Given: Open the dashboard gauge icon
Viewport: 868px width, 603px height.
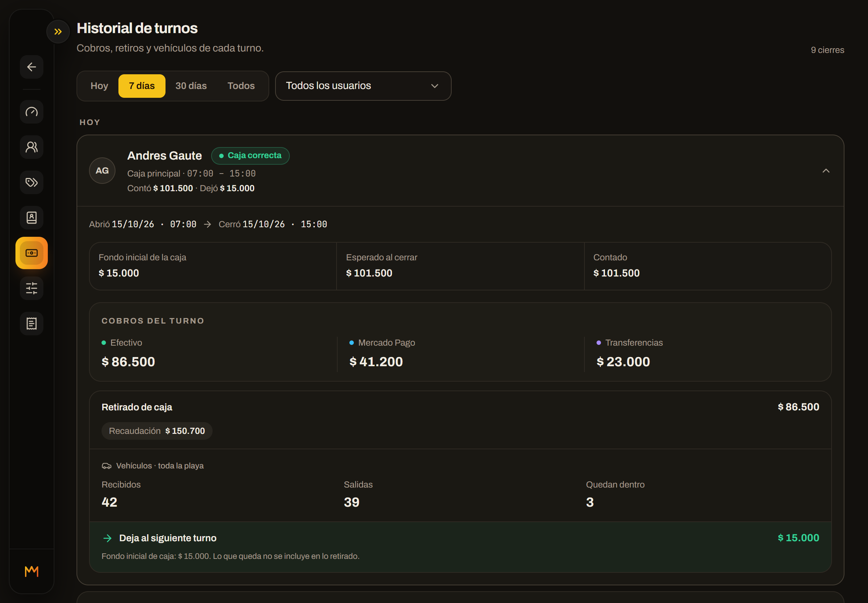Looking at the screenshot, I should [32, 112].
